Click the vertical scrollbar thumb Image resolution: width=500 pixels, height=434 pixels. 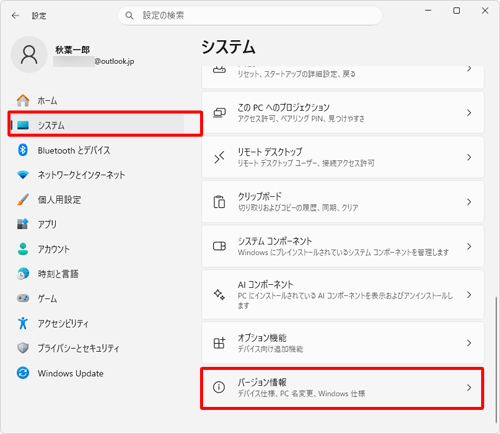(x=496, y=359)
